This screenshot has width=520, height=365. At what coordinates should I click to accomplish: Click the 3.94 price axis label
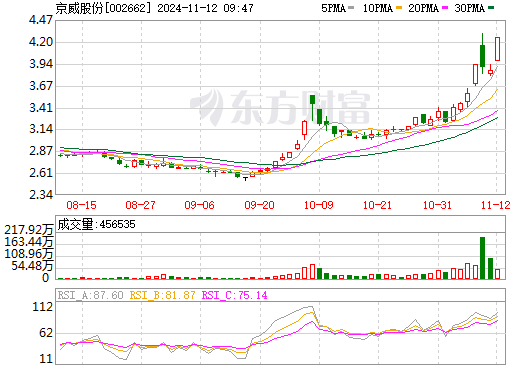click(x=41, y=64)
